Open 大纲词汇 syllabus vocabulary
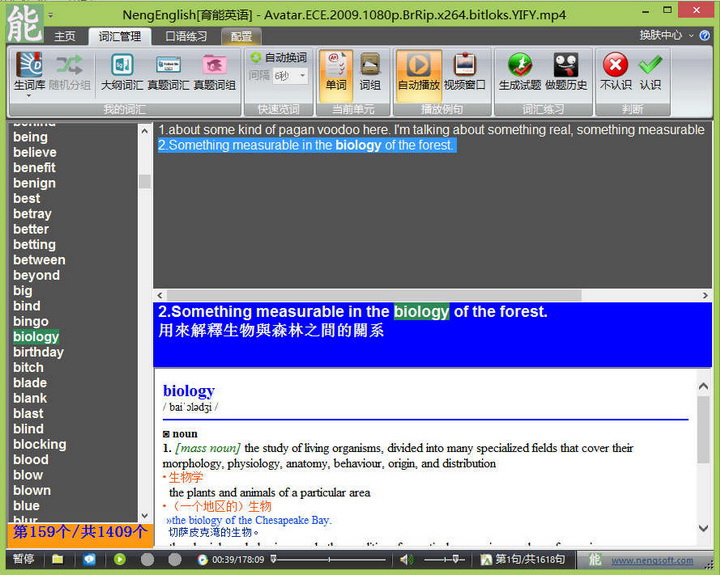This screenshot has height=575, width=720. 122,71
